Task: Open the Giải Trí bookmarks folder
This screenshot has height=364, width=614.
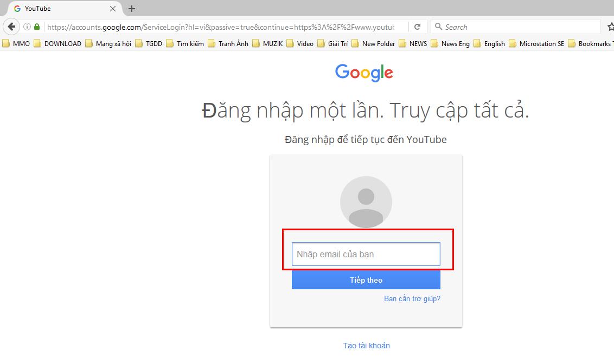Action: (x=333, y=43)
